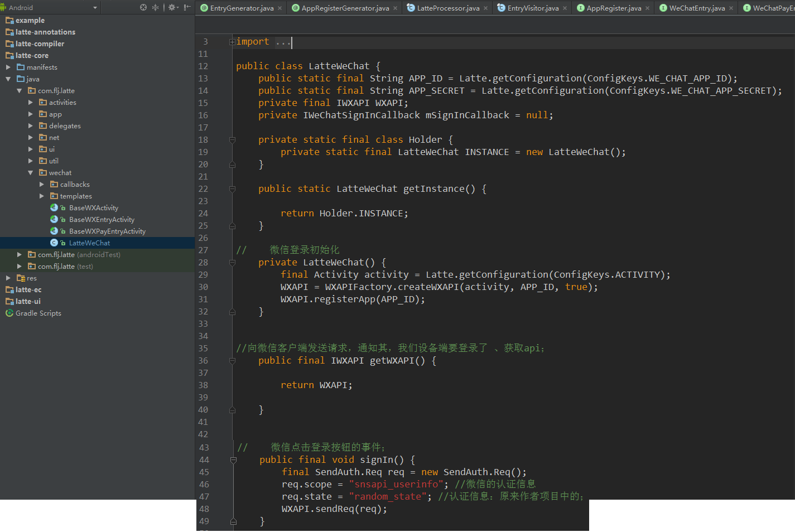Select the latte-compiler module
795x532 pixels.
40,43
